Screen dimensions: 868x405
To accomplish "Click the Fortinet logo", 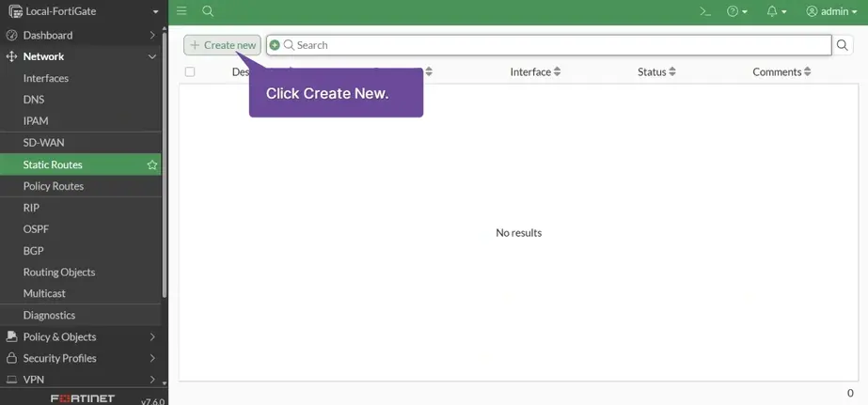I will 83,398.
